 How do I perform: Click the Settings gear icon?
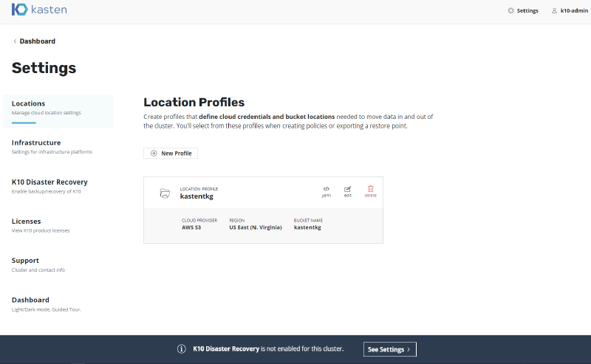click(510, 10)
